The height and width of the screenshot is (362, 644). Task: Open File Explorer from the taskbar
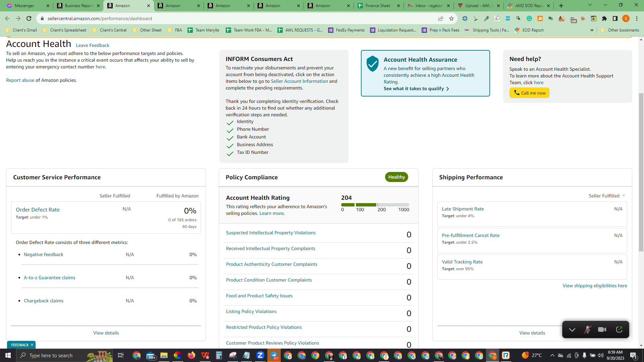point(164,355)
